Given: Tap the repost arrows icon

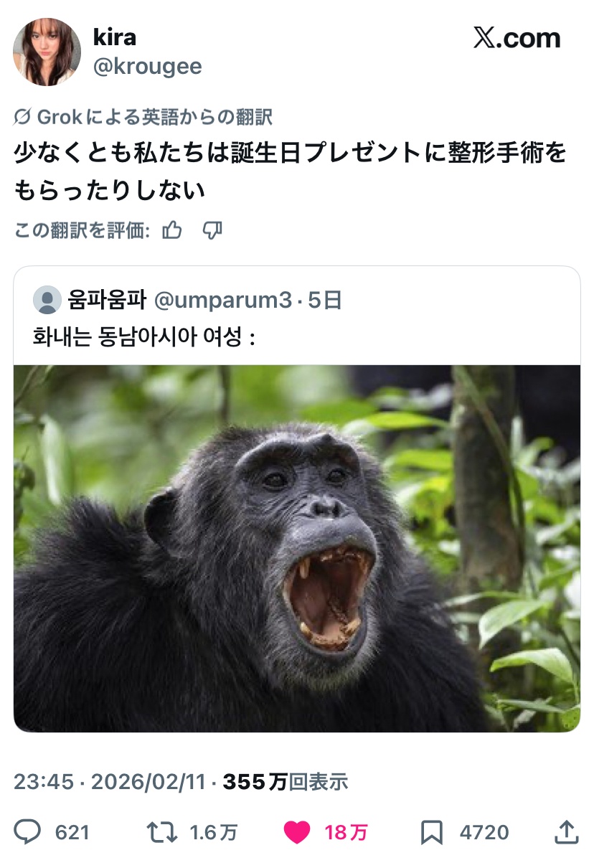Looking at the screenshot, I should pyautogui.click(x=161, y=831).
